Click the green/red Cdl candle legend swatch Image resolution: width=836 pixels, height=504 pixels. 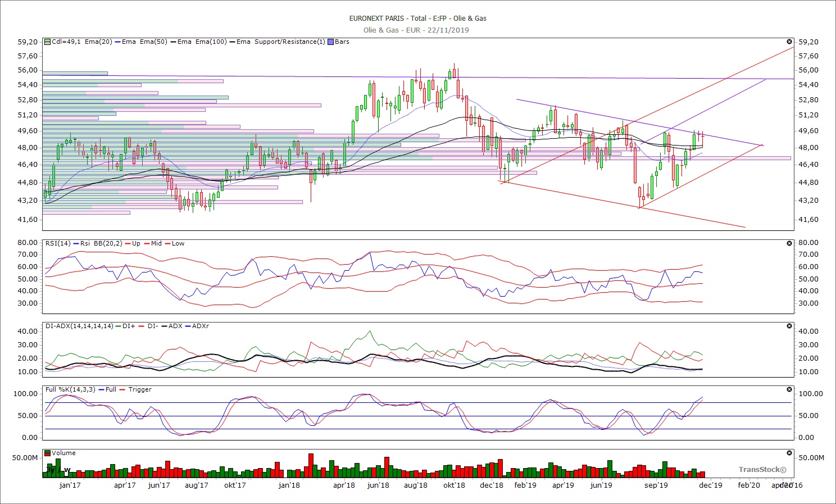click(x=48, y=42)
